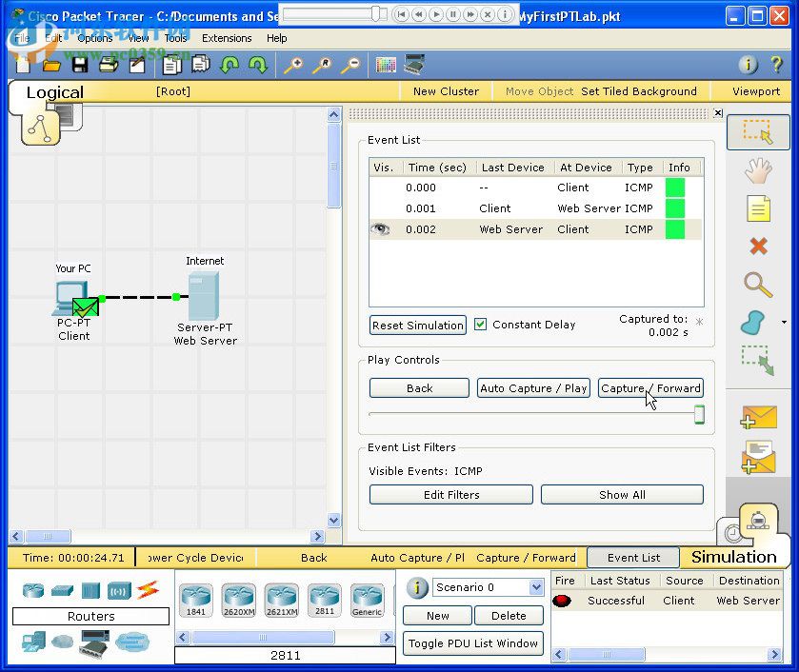
Task: Click the Web Server device on canvas
Action: pos(204,296)
